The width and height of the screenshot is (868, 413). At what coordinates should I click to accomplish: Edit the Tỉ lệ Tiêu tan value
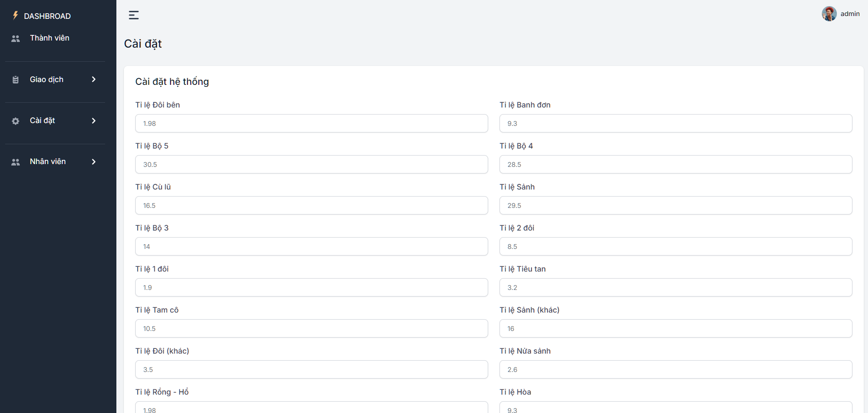tap(675, 288)
